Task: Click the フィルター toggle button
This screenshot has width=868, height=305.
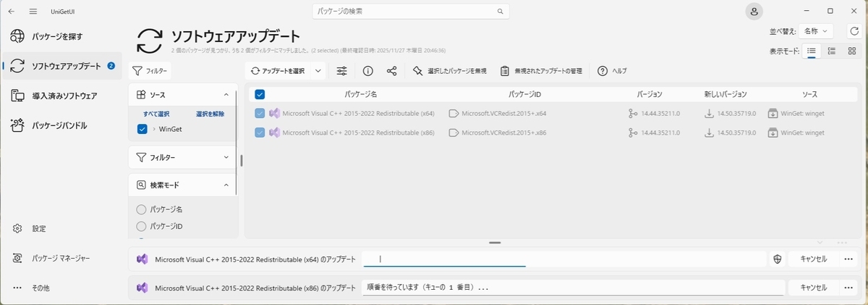Action: tap(150, 71)
